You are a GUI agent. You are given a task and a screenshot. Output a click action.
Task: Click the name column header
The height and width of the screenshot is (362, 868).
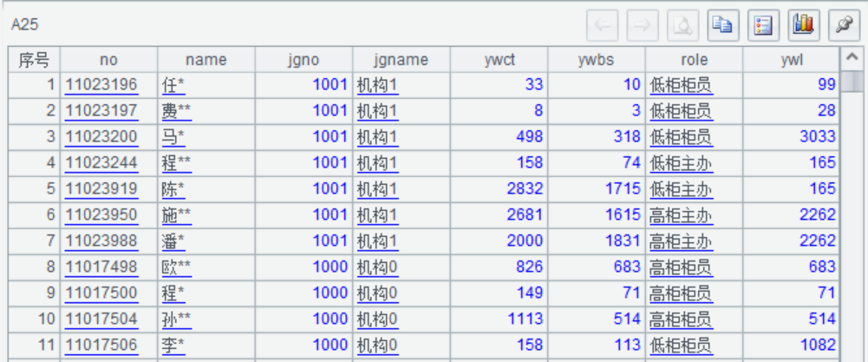tap(206, 60)
